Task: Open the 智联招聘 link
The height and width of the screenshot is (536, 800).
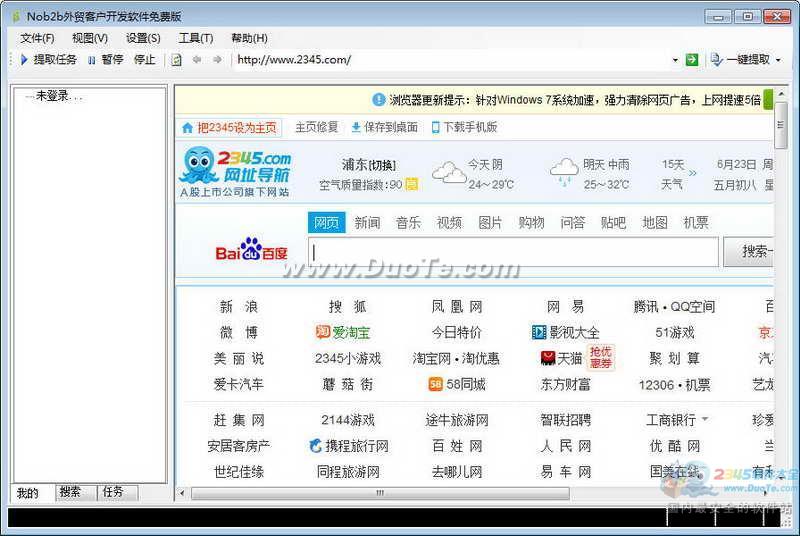Action: (x=565, y=420)
